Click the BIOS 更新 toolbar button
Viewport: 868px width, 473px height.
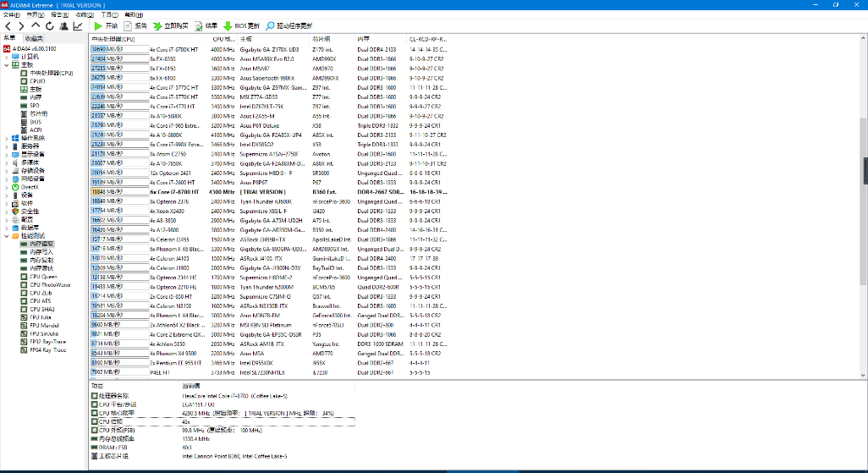pyautogui.click(x=241, y=26)
